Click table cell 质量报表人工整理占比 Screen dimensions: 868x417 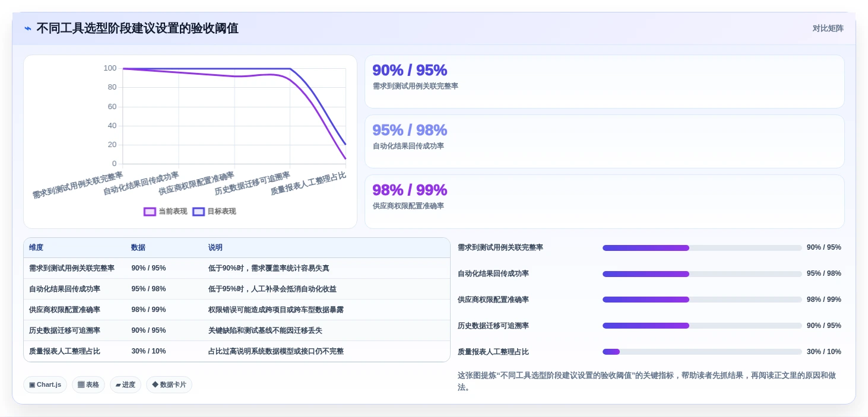tap(65, 351)
